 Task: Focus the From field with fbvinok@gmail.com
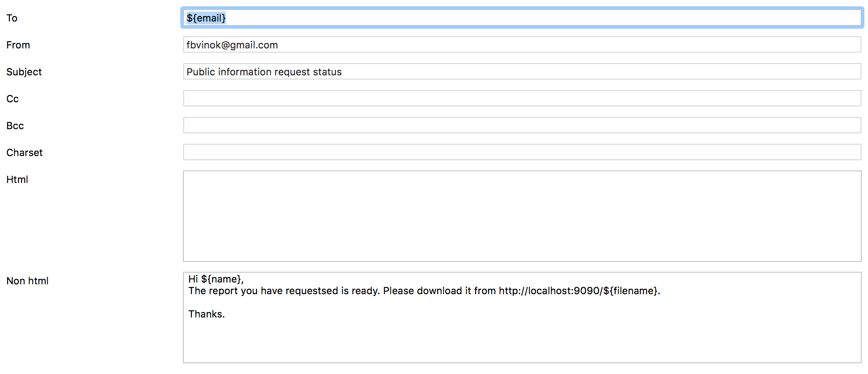(x=522, y=45)
